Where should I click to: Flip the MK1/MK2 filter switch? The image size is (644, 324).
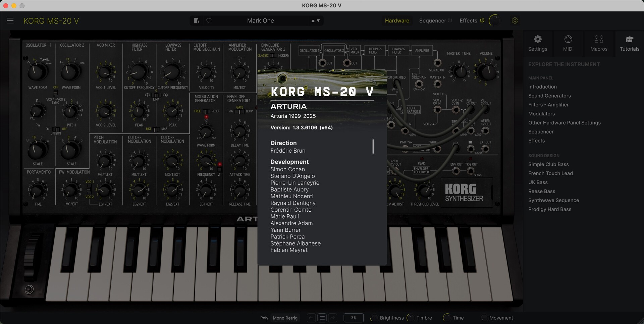(x=156, y=129)
